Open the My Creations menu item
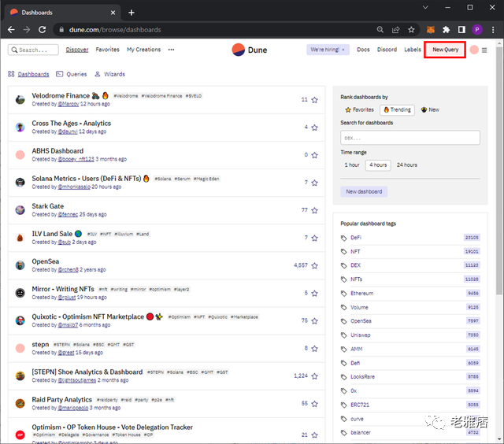 [x=143, y=50]
